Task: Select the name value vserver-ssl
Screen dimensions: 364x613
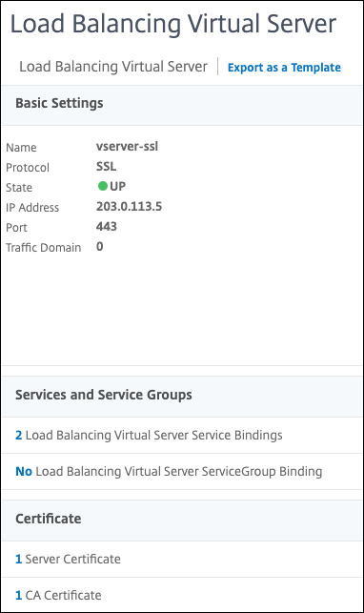Action: pos(128,146)
